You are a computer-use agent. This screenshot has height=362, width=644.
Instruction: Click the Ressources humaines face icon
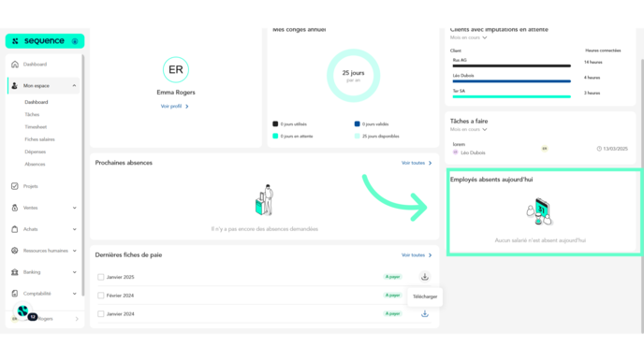tap(15, 251)
